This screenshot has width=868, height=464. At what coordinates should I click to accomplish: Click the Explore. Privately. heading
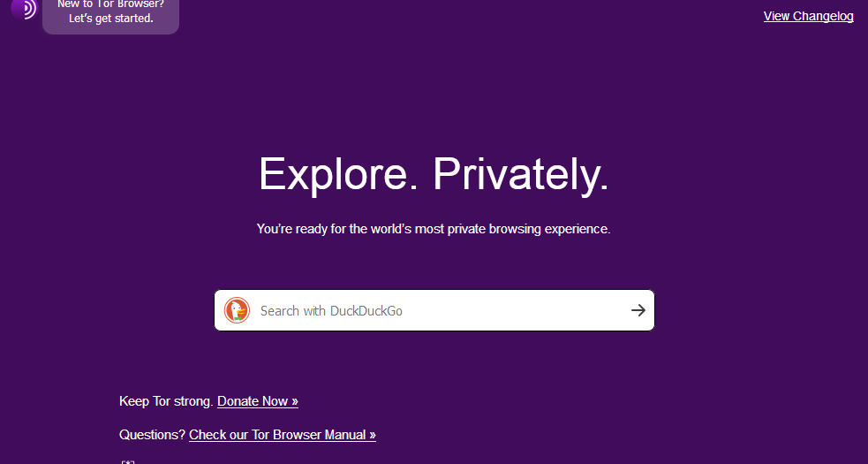click(x=434, y=174)
